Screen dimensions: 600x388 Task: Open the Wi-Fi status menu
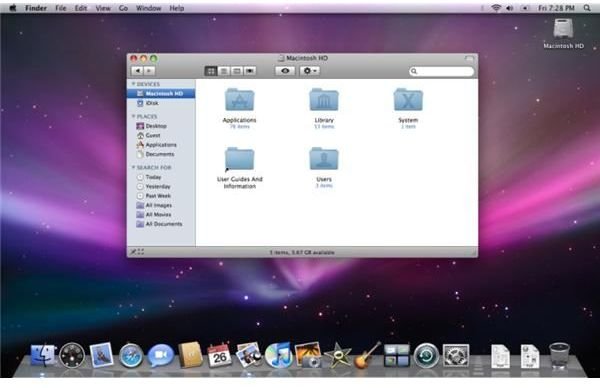click(496, 8)
